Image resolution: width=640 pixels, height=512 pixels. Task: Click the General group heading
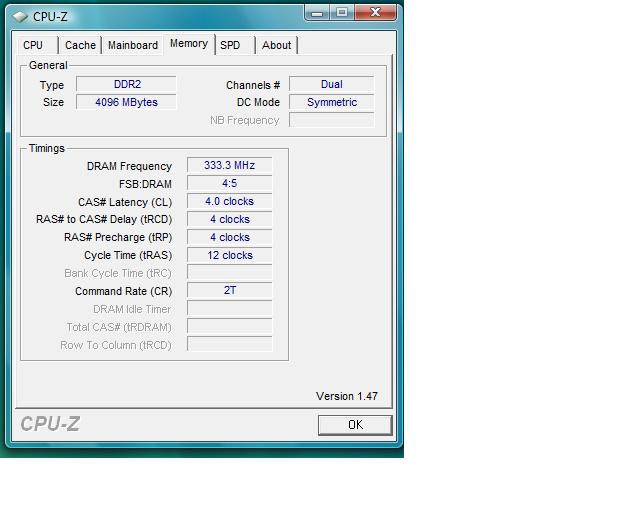pyautogui.click(x=48, y=65)
